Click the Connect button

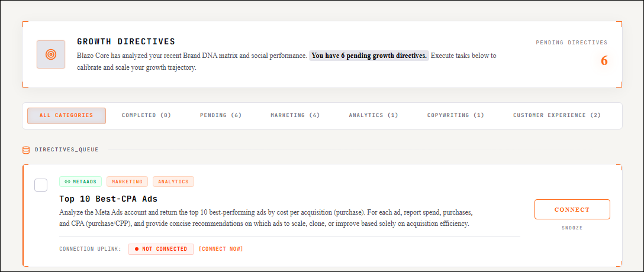572,210
